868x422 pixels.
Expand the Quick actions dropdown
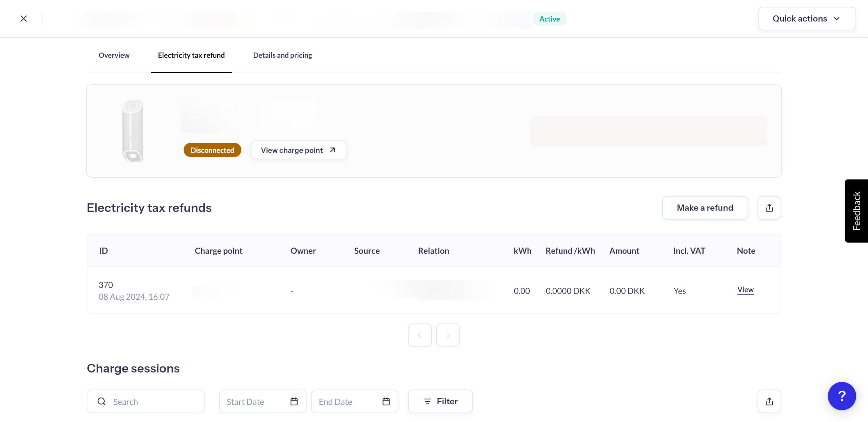pyautogui.click(x=806, y=19)
